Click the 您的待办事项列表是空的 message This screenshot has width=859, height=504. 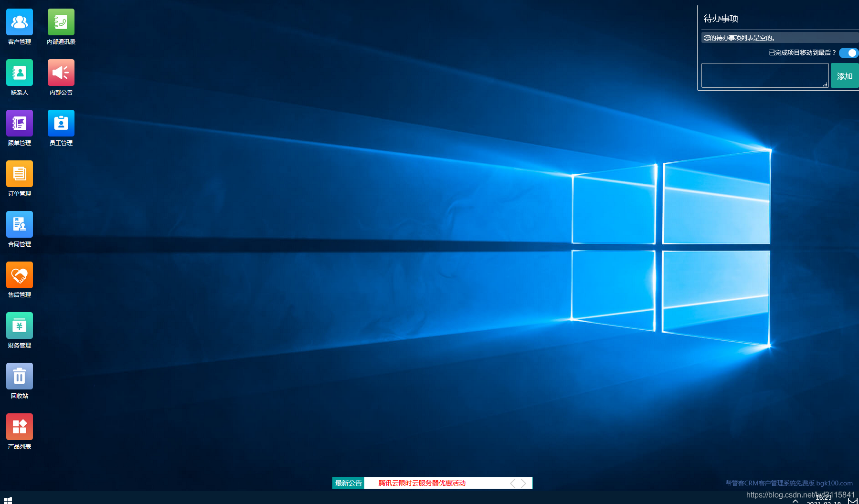(x=739, y=38)
